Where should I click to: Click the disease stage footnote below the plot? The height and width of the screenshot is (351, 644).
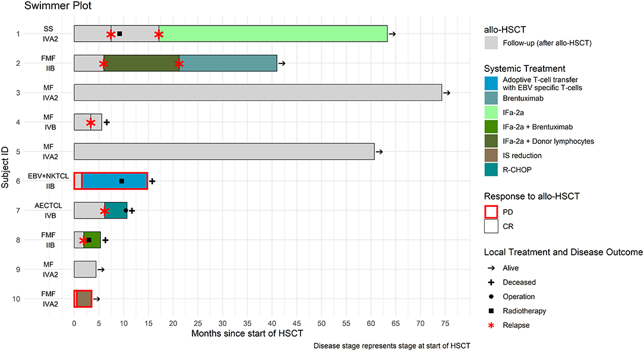tap(392, 346)
